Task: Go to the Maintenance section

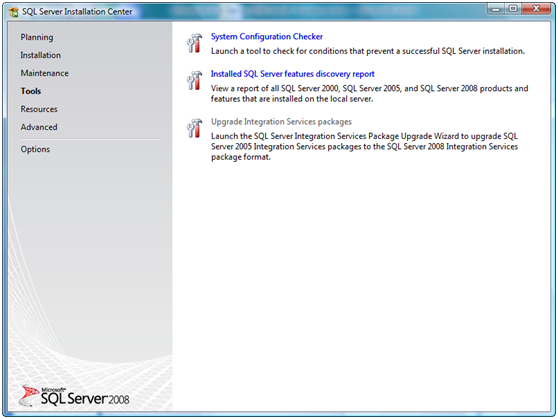Action: tap(44, 73)
